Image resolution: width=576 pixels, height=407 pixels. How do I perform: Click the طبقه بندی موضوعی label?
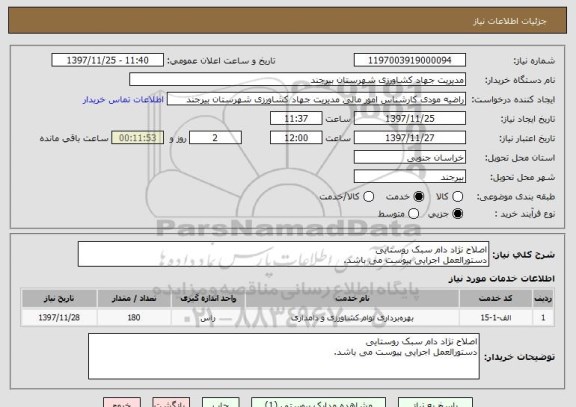coord(516,197)
